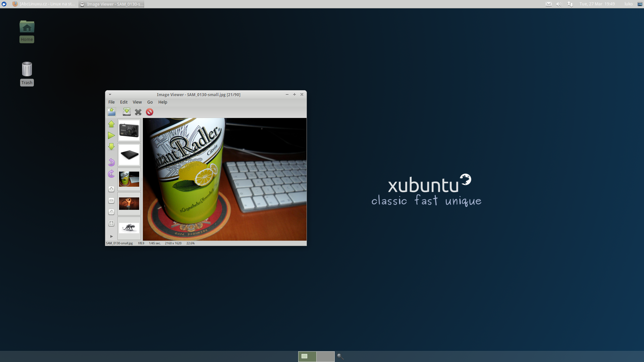Click the gray X close-file toolbar icon
644x362 pixels.
click(138, 112)
